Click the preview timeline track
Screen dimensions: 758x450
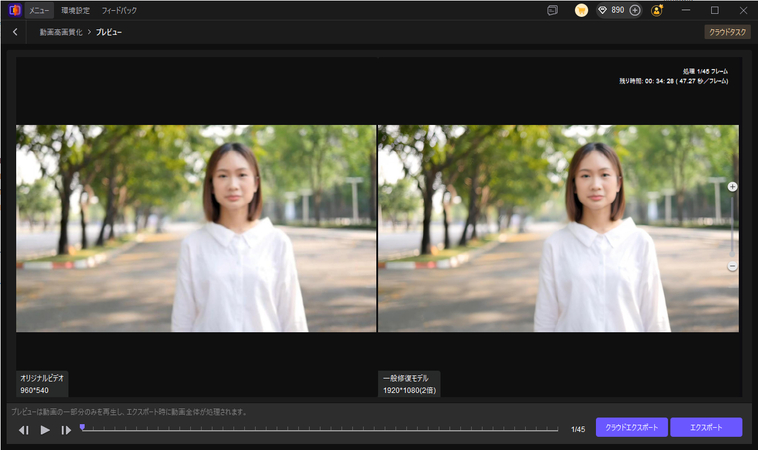[320, 429]
